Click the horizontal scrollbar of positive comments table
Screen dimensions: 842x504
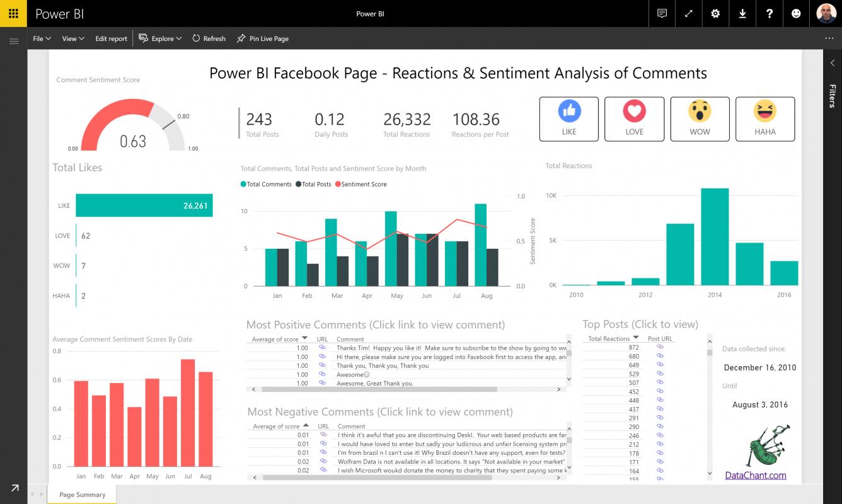coord(379,389)
